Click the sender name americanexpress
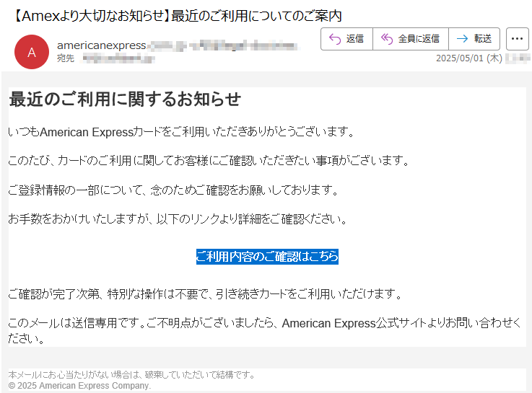Screen dimensions: 532x393 click(102, 45)
